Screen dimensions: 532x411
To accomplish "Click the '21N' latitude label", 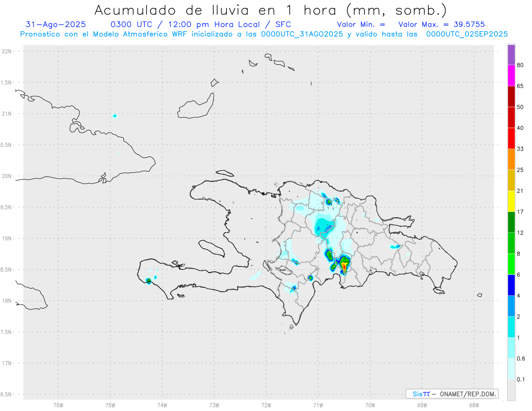I will (8, 114).
